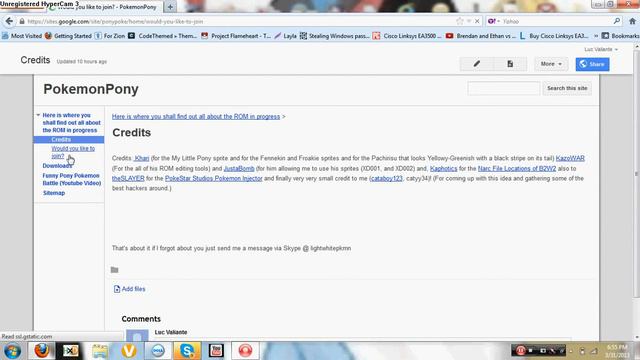The image size is (640, 360).
Task: Open the Buy Cisco Linksys EA3... bookmark
Action: click(553, 36)
